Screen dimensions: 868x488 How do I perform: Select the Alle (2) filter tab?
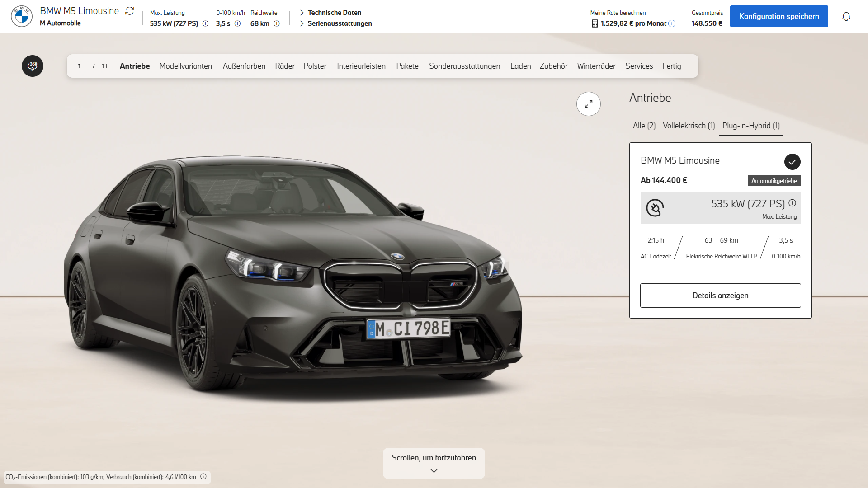[644, 126]
